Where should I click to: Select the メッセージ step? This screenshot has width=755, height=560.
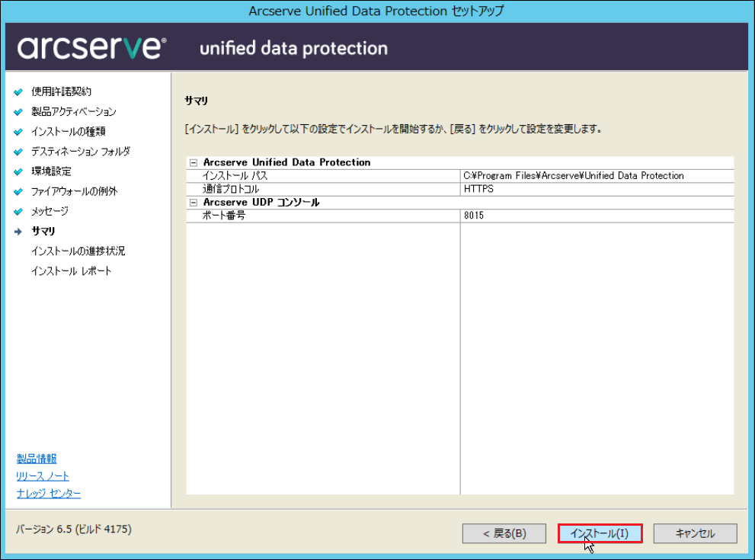pyautogui.click(x=50, y=211)
